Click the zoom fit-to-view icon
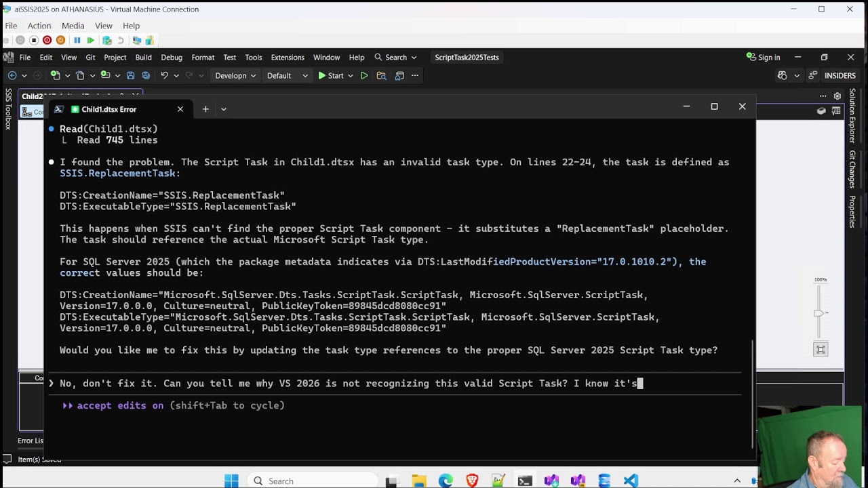 tap(821, 350)
